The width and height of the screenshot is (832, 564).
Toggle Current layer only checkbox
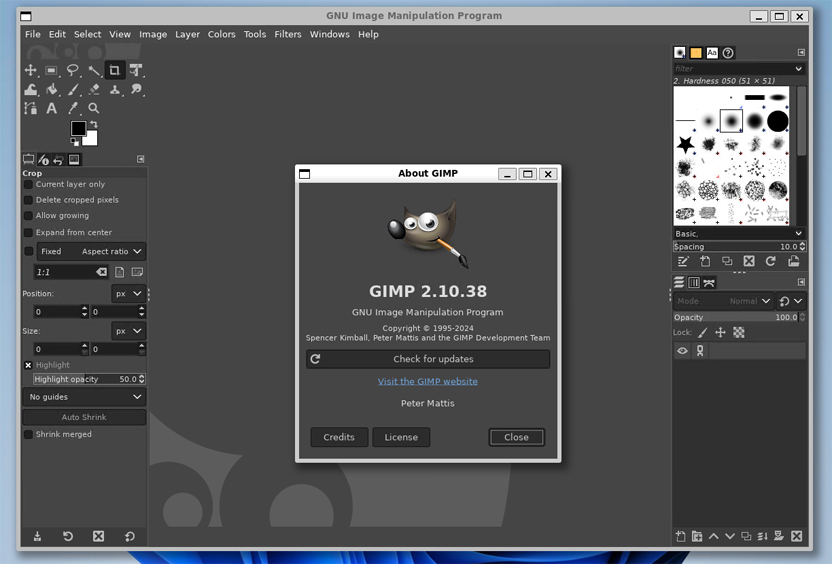coord(29,184)
